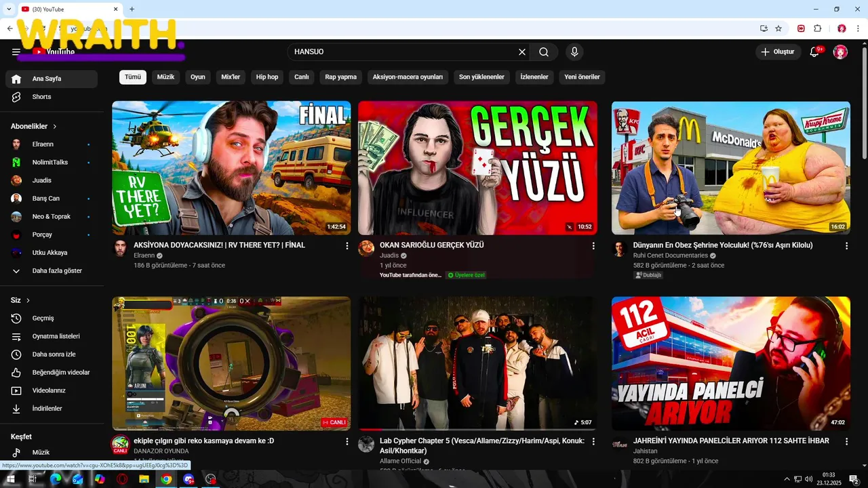Viewport: 868px width, 488px height.
Task: Open the YouTube hamburger guide menu
Action: point(16,52)
